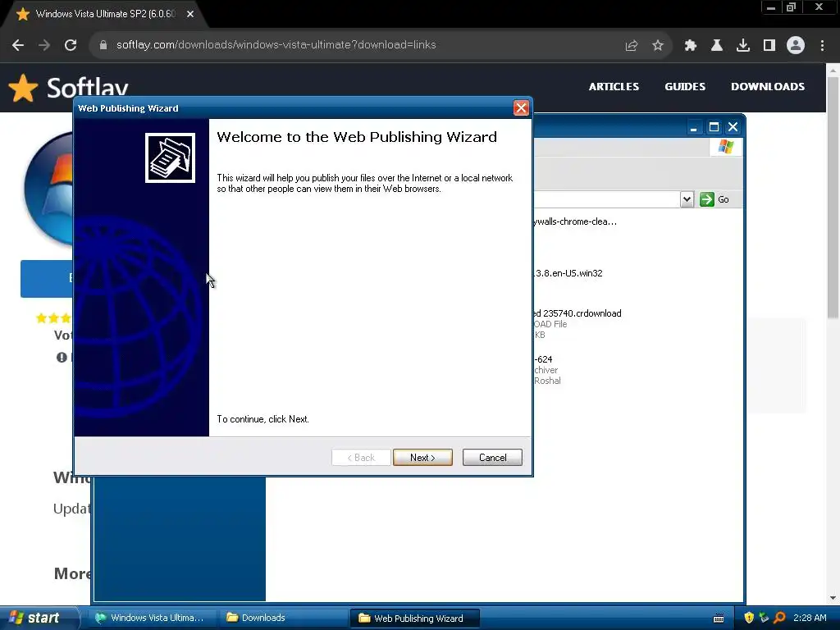Viewport: 840px width, 630px height.
Task: Select the file ending 3.8.en-US.win32
Action: point(568,273)
